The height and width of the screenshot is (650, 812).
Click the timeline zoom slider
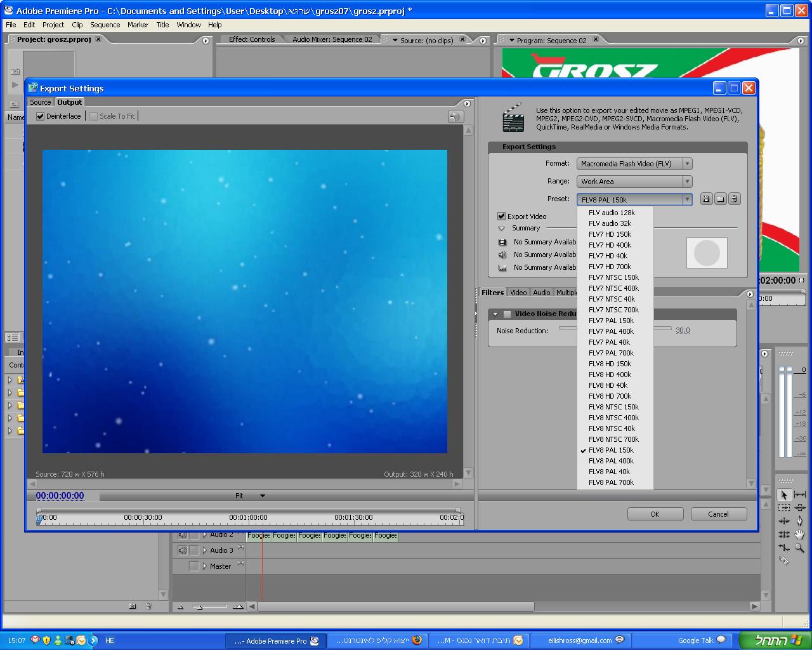pyautogui.click(x=209, y=607)
